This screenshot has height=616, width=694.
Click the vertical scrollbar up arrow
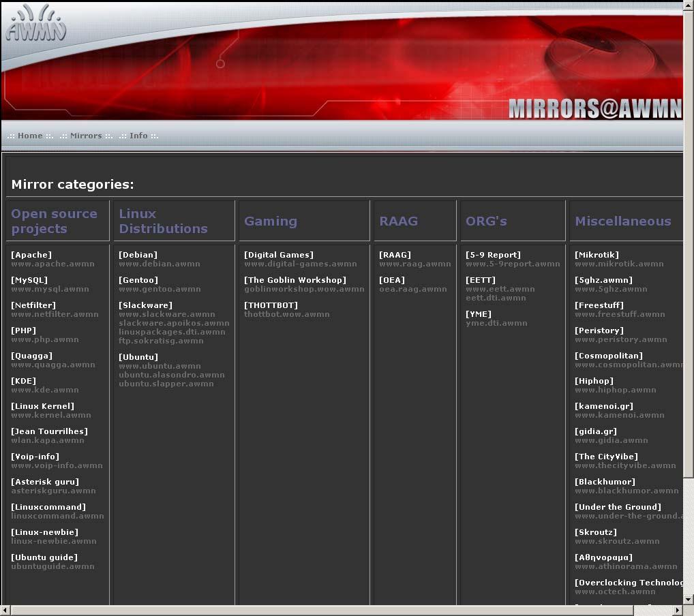(689, 5)
